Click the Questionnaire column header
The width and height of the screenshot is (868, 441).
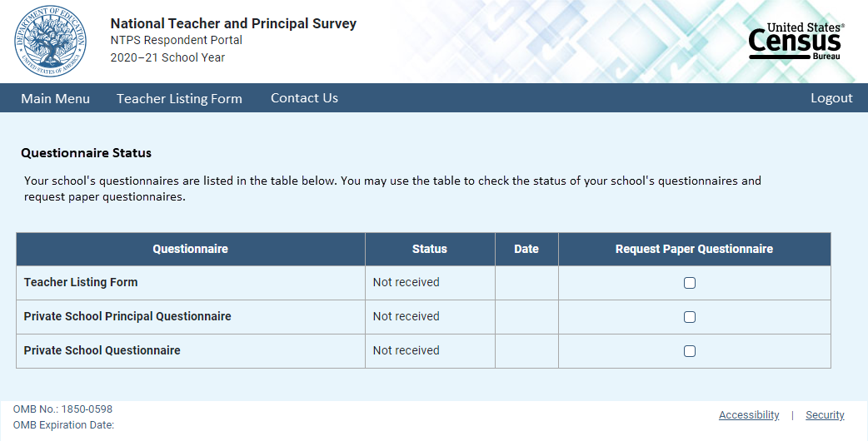pos(190,249)
